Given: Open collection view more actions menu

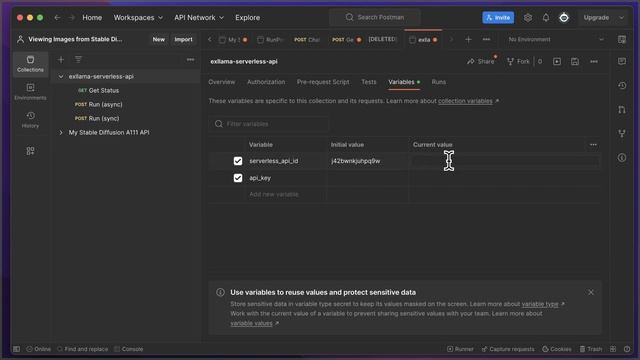Looking at the screenshot, I should click(593, 62).
